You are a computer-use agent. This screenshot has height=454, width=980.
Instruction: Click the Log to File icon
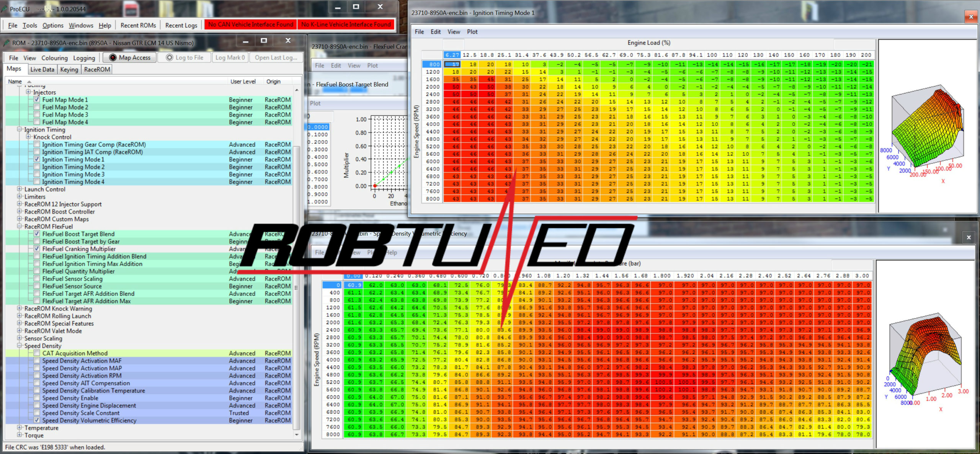tap(170, 57)
